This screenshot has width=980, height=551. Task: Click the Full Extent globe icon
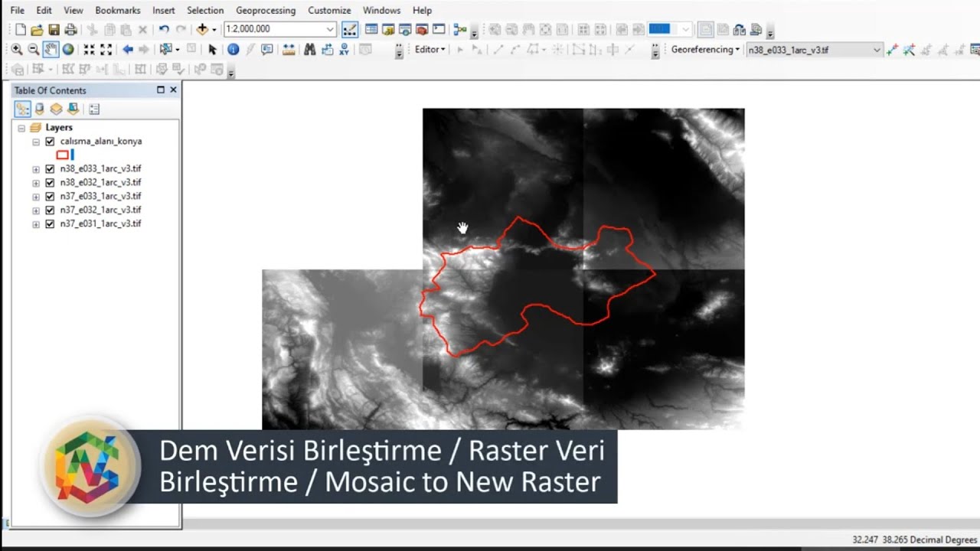tap(68, 49)
